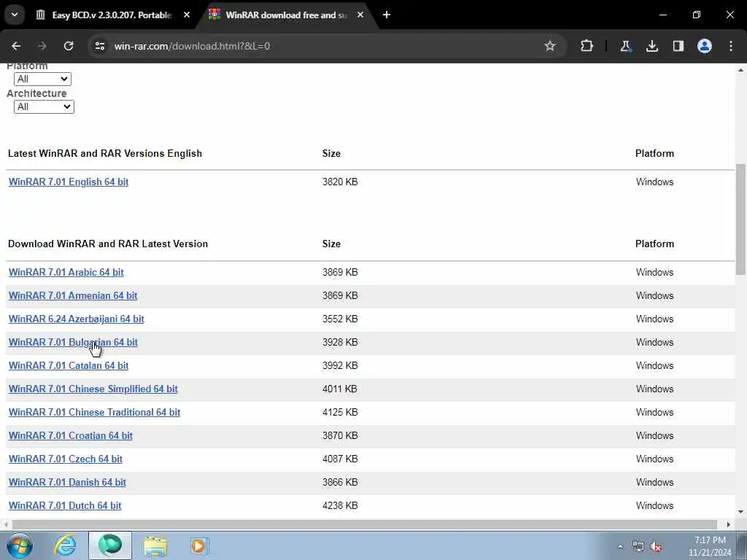Download WinRAR 7.01 Arabic 64 bit

[66, 273]
